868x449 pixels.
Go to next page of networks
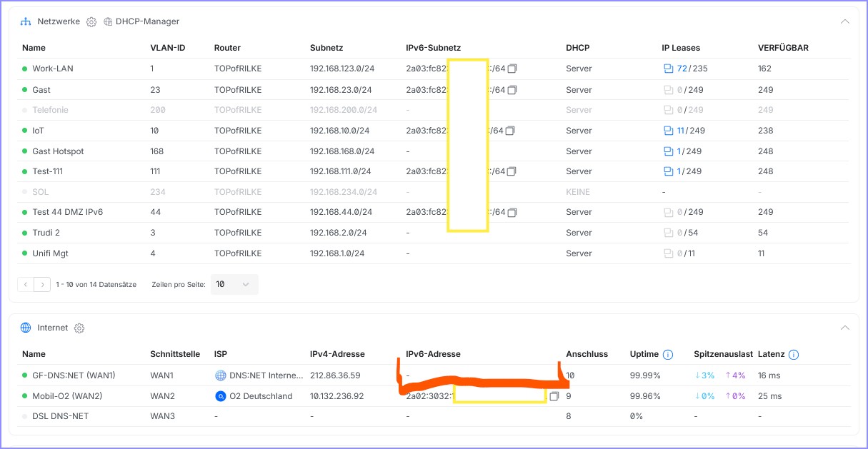pos(42,284)
